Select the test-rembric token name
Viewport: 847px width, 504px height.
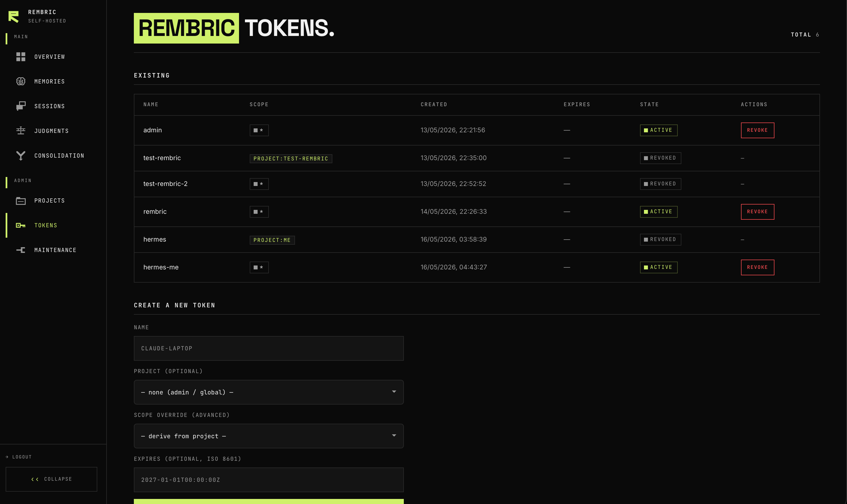[x=162, y=158]
